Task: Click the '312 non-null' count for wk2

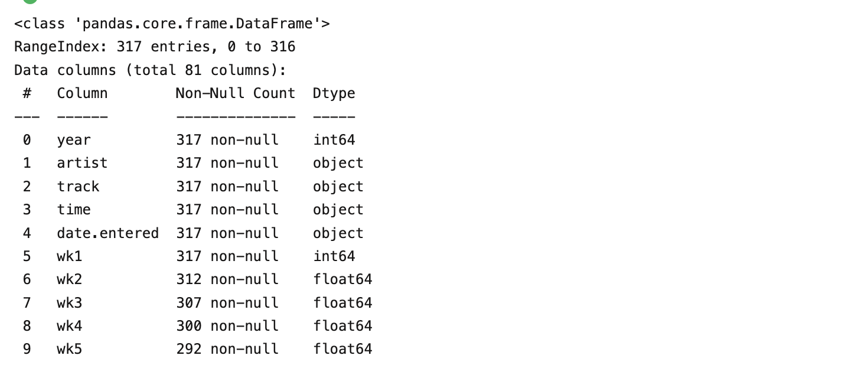Action: 227,279
